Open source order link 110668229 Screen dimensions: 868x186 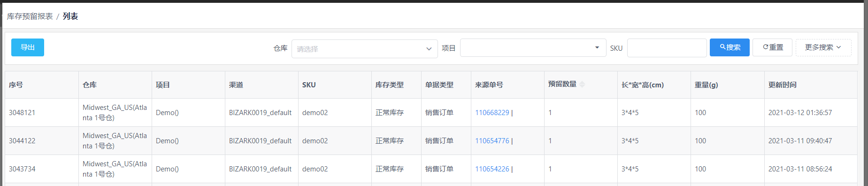(x=492, y=113)
